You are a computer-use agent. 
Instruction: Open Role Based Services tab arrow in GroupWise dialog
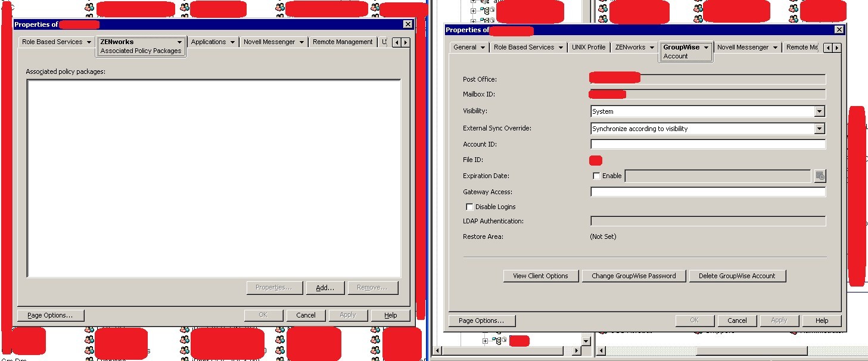561,47
